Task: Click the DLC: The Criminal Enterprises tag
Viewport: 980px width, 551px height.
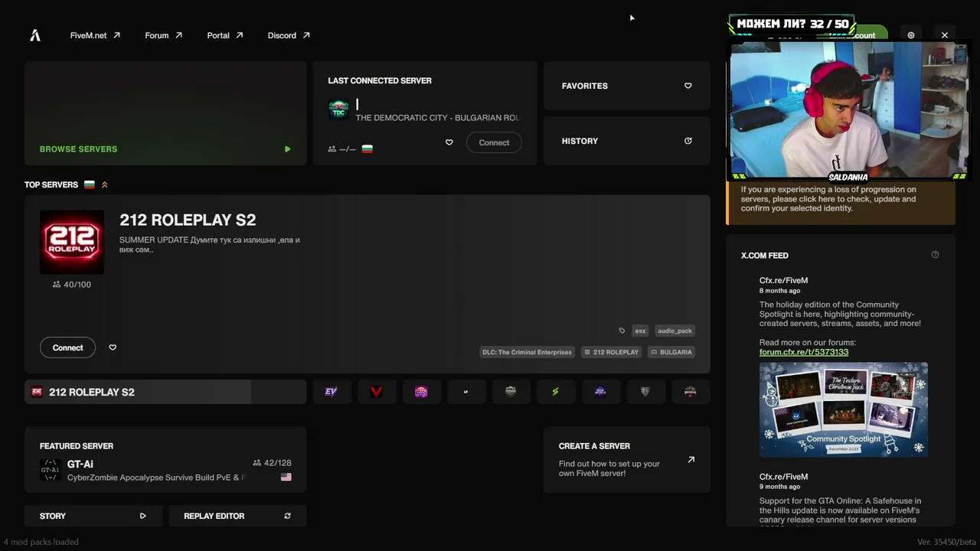Action: tap(527, 352)
